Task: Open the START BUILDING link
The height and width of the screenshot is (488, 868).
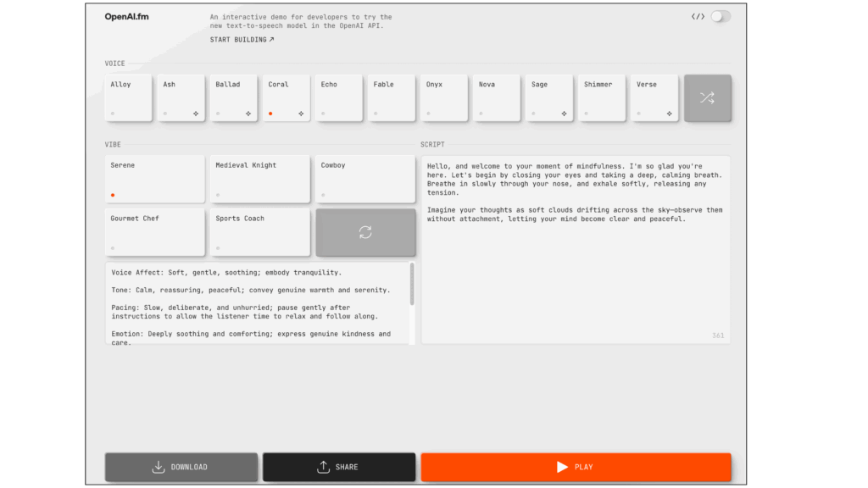Action: [240, 38]
